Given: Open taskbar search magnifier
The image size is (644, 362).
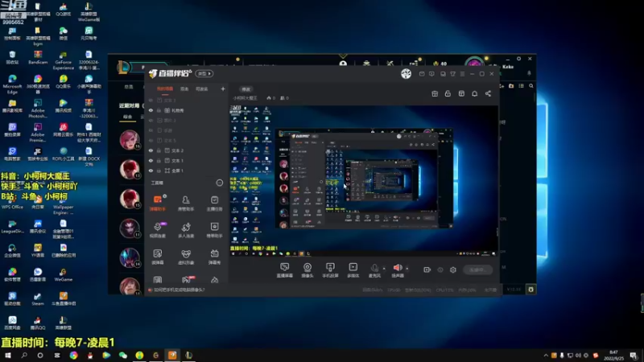Looking at the screenshot, I should tap(24, 356).
